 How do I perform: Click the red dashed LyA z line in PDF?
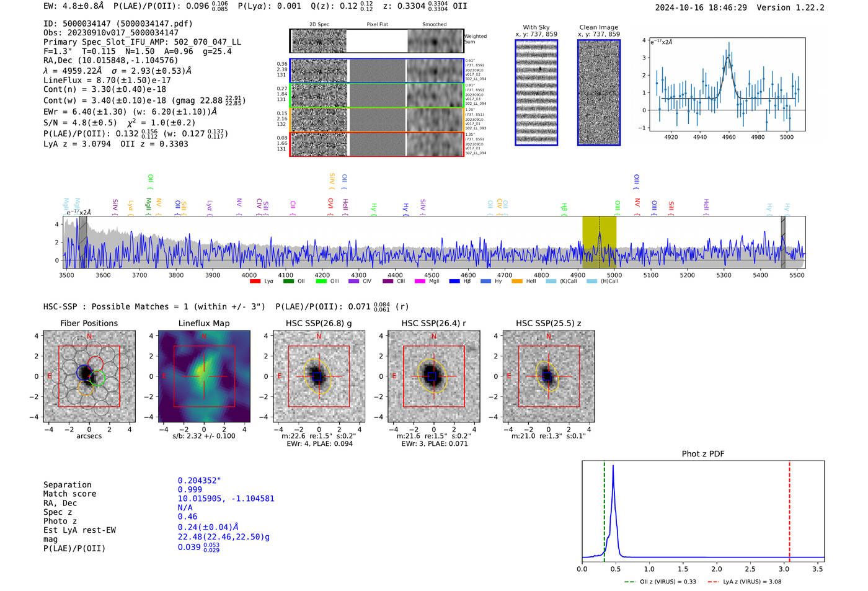(x=789, y=512)
